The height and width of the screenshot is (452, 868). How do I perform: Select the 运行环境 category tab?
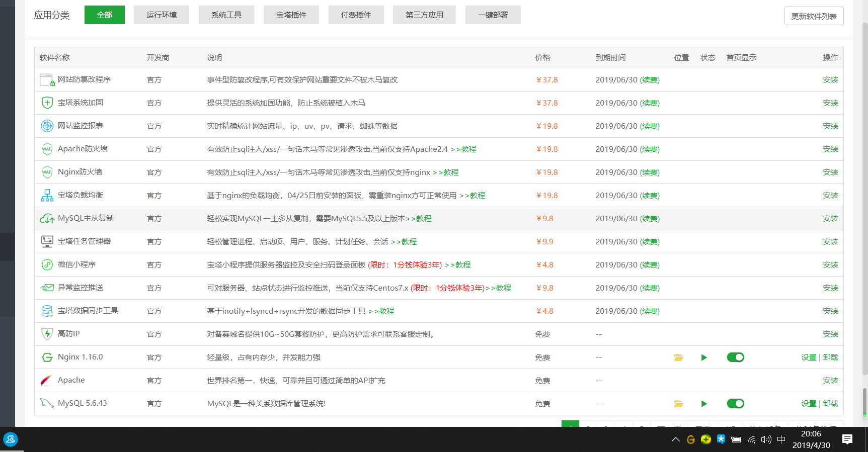tap(162, 15)
